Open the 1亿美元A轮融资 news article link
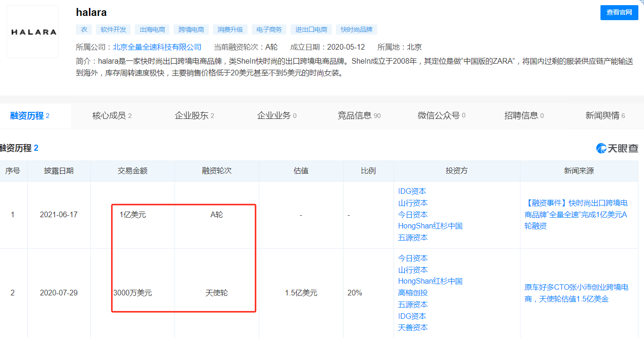Screen dimensions: 644x338 (576, 214)
